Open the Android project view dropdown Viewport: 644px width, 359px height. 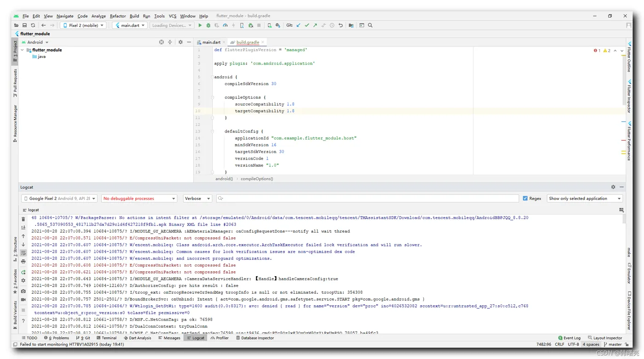35,42
